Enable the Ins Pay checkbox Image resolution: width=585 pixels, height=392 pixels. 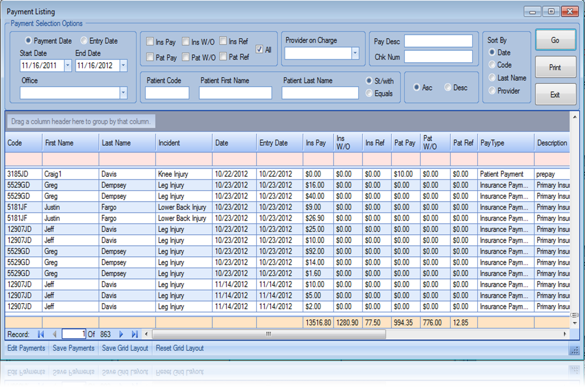[150, 41]
